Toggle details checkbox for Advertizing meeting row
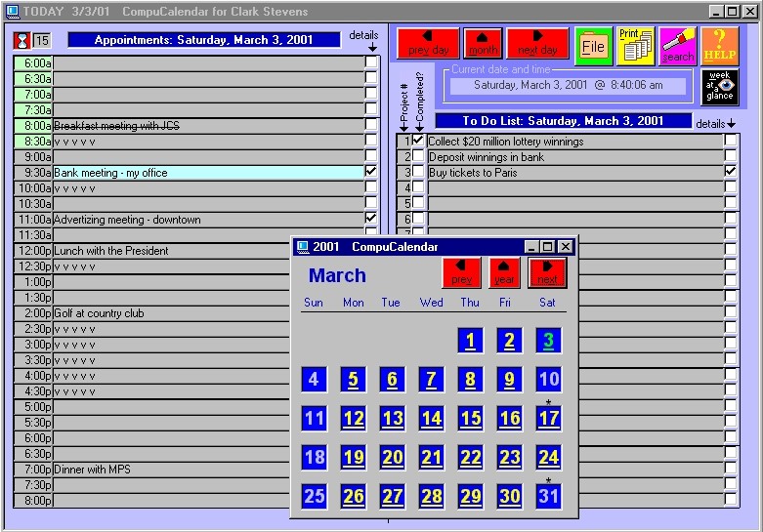Screen dimensions: 763x532 coord(371,218)
